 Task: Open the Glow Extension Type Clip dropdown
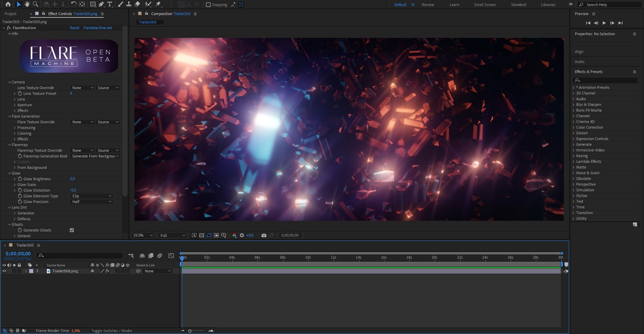point(92,196)
